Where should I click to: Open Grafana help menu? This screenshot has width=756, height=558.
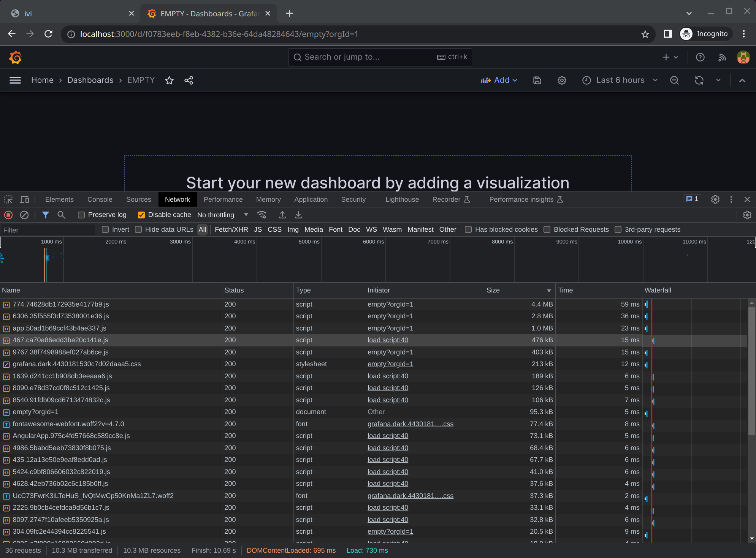(x=700, y=57)
